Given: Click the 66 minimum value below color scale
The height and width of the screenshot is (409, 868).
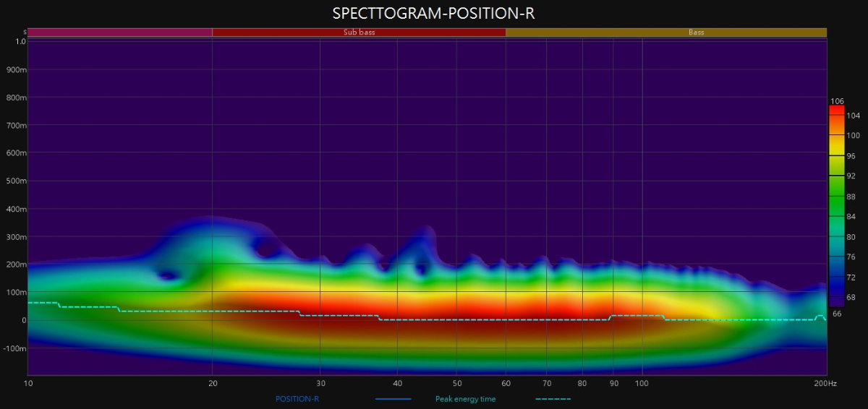Looking at the screenshot, I should point(838,314).
